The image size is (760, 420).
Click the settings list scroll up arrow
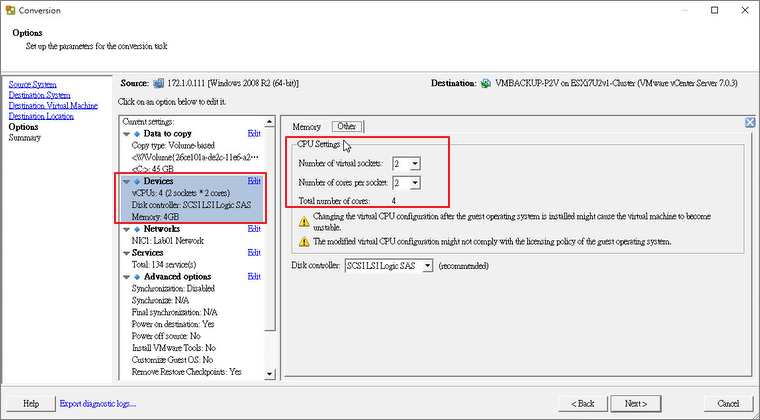coord(270,122)
